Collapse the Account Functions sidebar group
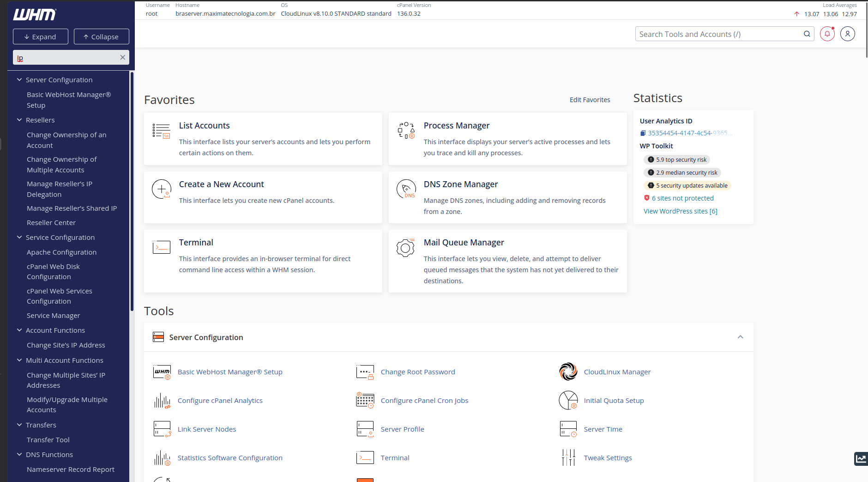 (x=19, y=330)
